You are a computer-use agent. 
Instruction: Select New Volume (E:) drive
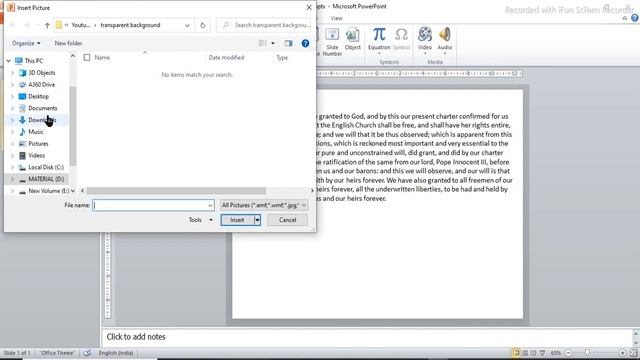(x=49, y=191)
